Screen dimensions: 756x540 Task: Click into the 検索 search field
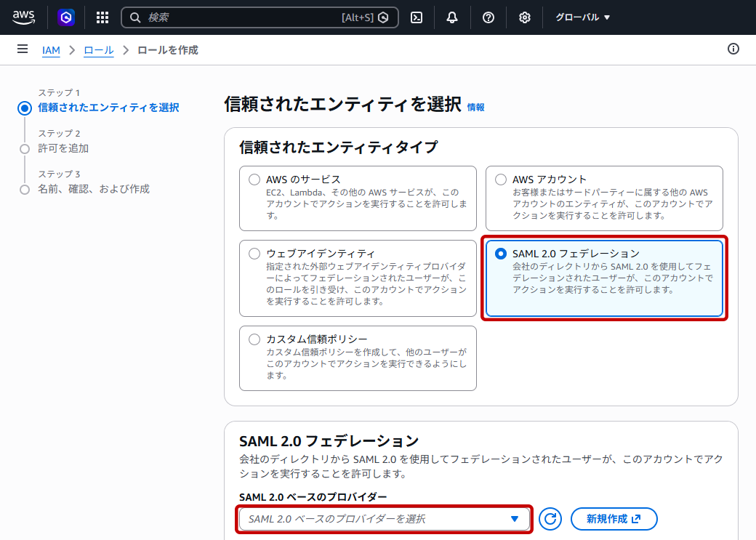click(260, 18)
